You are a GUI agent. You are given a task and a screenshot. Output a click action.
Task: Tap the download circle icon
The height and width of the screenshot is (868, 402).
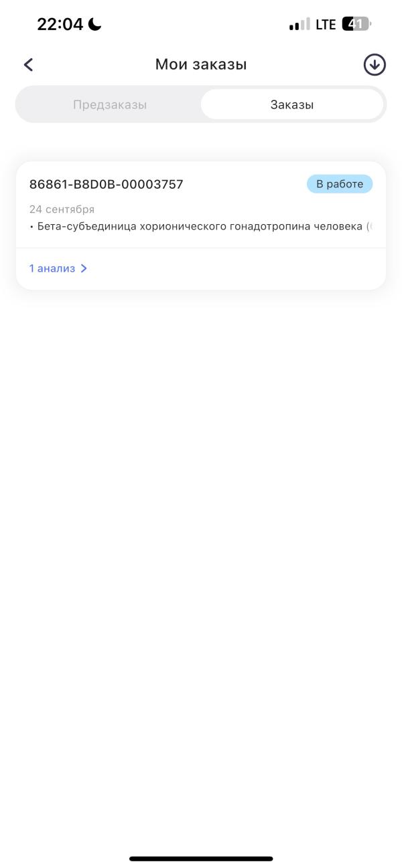[375, 65]
